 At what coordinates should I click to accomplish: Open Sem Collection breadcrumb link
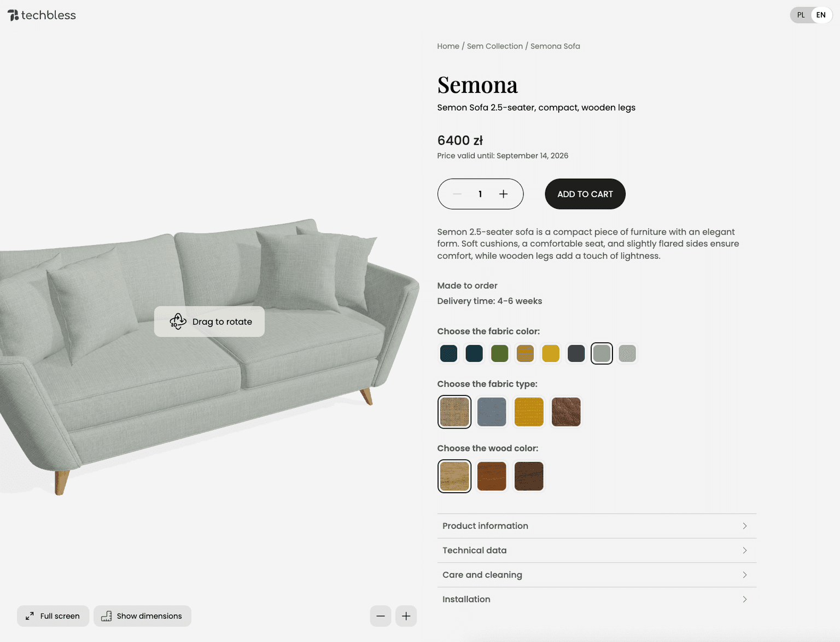494,46
